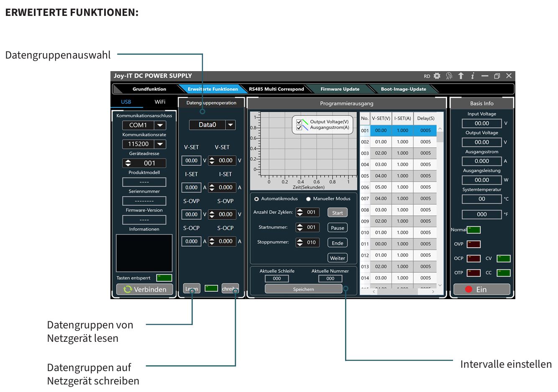Open the Firmware Update tab
The image size is (558, 392).
coord(340,89)
